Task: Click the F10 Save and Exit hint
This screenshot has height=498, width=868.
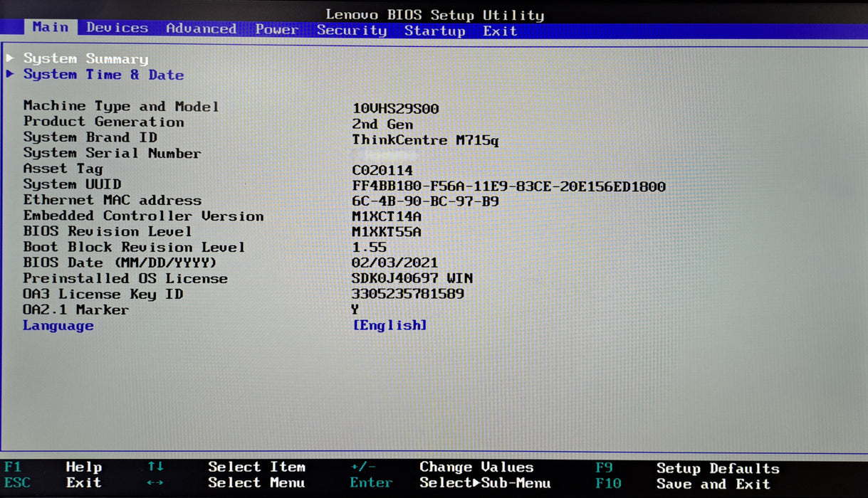Action: tap(683, 484)
